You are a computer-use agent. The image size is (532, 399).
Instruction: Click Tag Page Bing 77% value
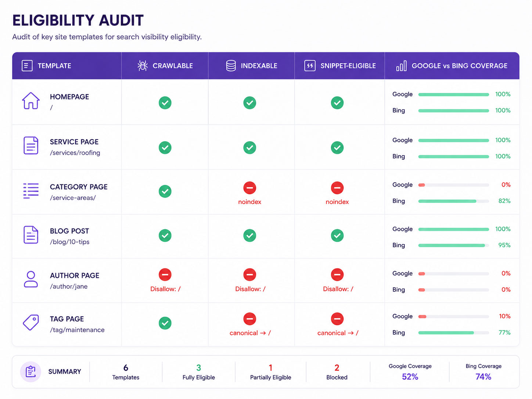504,333
